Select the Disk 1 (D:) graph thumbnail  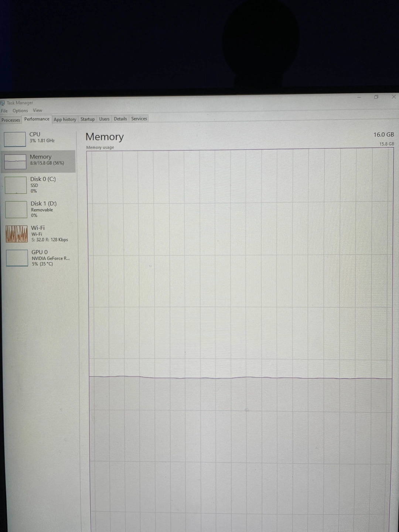click(x=16, y=209)
